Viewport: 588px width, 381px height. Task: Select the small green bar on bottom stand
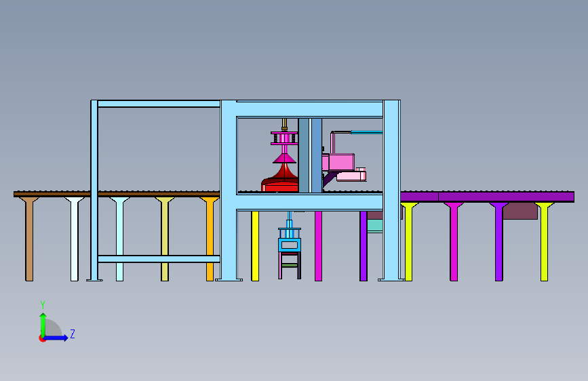289,265
